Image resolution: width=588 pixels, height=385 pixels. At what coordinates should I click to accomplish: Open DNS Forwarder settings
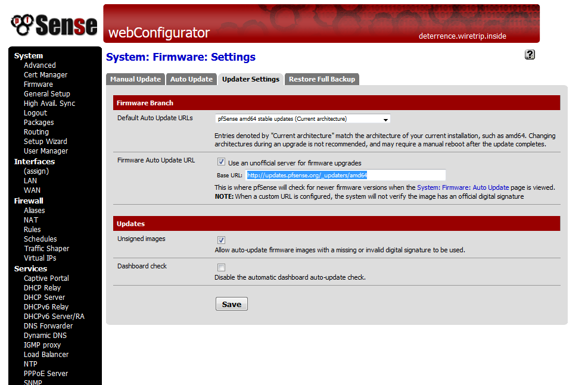(x=48, y=326)
